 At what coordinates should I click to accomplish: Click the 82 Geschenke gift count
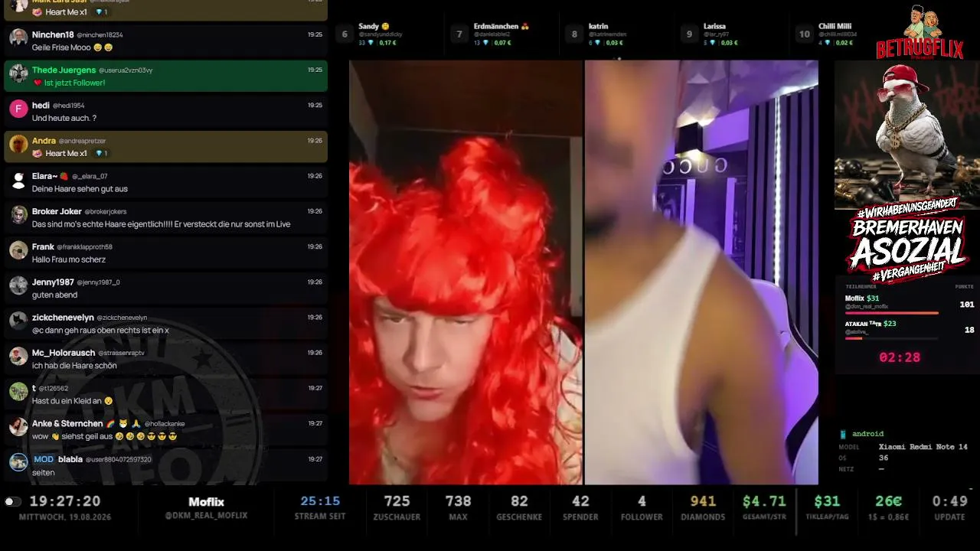519,501
